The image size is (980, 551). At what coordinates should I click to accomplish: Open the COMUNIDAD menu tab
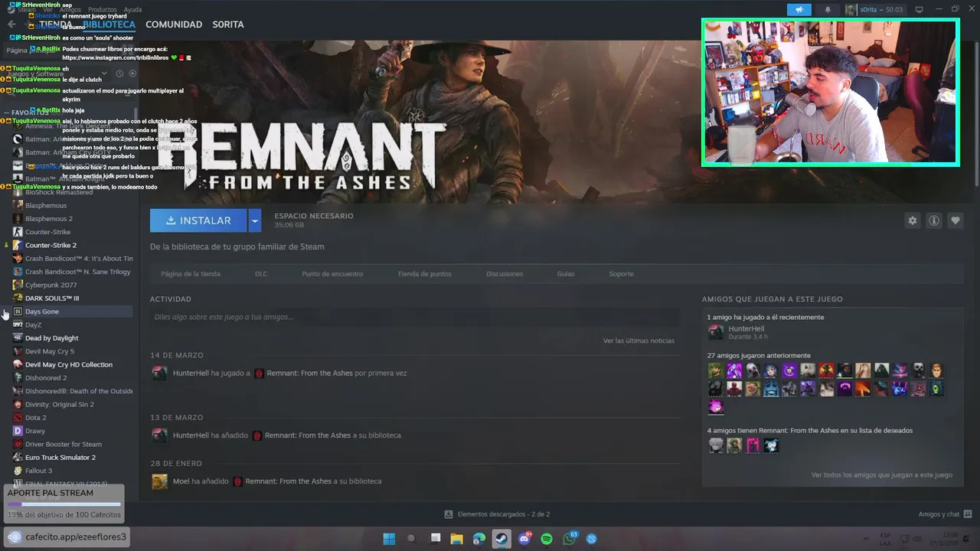(x=174, y=24)
